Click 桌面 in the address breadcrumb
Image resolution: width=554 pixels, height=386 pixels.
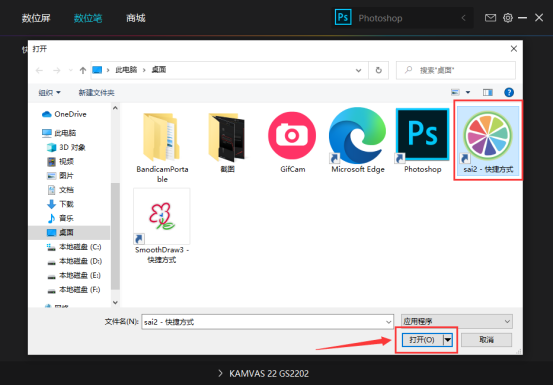[159, 70]
